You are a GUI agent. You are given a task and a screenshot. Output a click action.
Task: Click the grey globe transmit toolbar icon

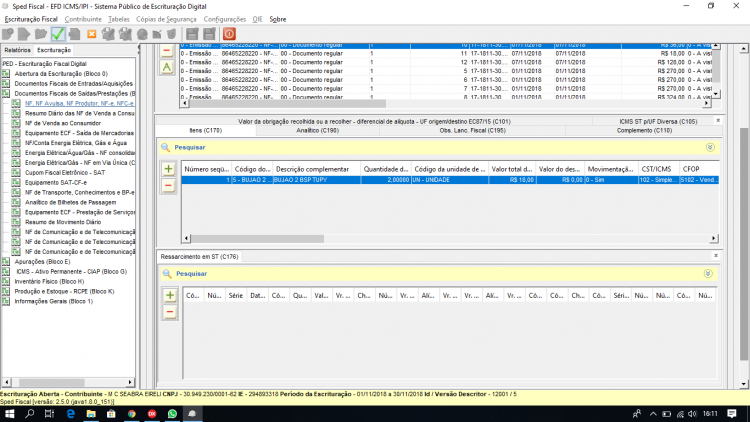point(142,34)
